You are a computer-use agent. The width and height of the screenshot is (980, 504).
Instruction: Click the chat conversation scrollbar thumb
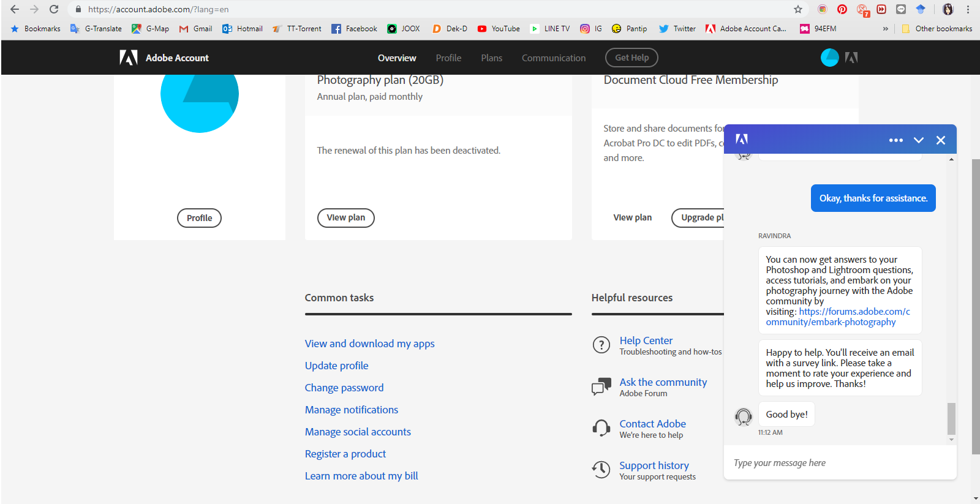click(951, 418)
